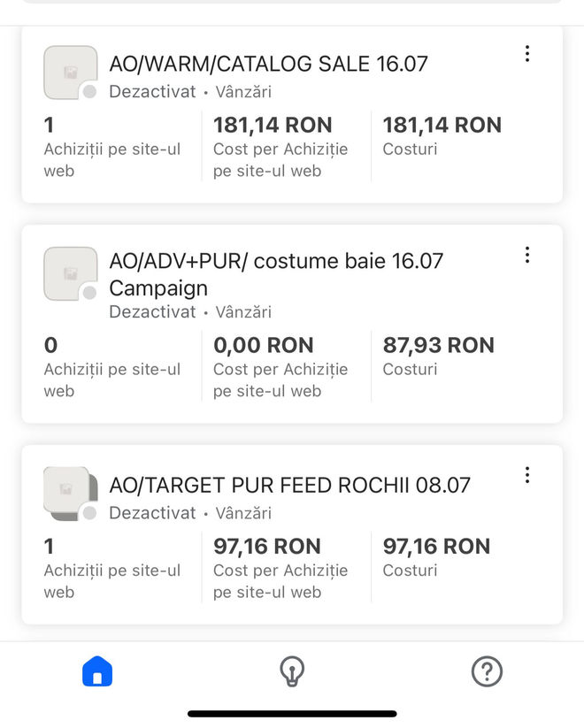Tap the iOS home indicator bar
This screenshot has height=728, width=584.
click(x=292, y=714)
